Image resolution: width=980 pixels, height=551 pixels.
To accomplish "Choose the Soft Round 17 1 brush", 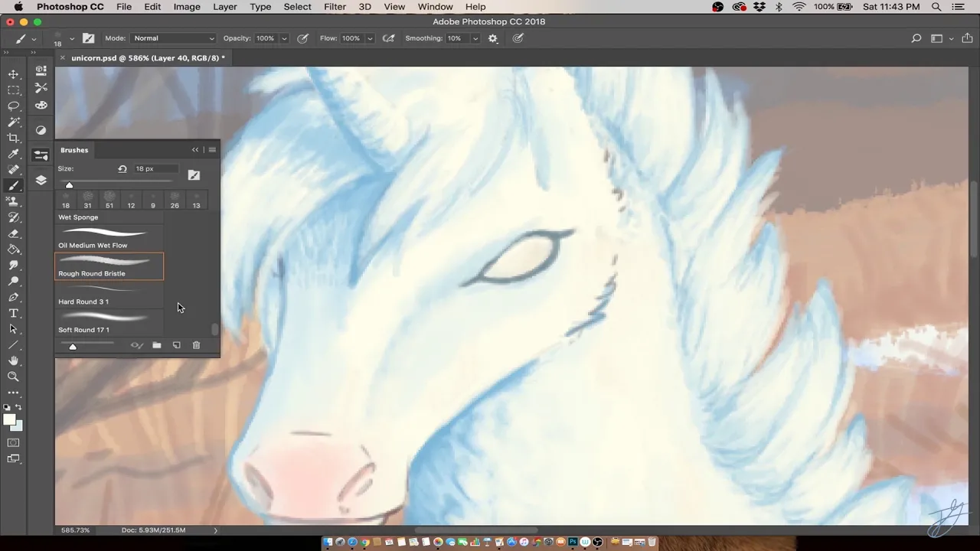I will click(x=109, y=322).
